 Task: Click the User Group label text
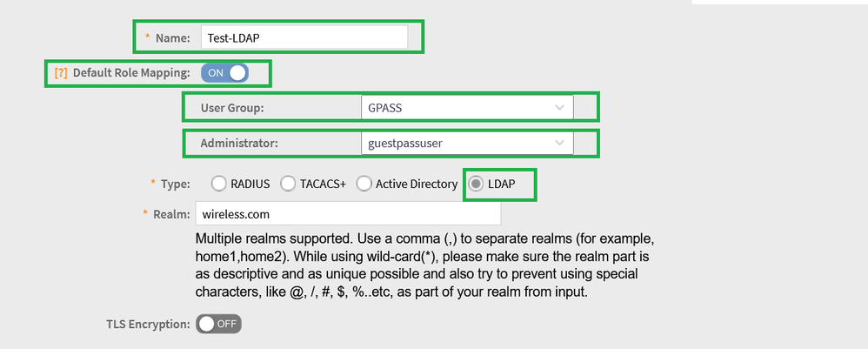(232, 108)
